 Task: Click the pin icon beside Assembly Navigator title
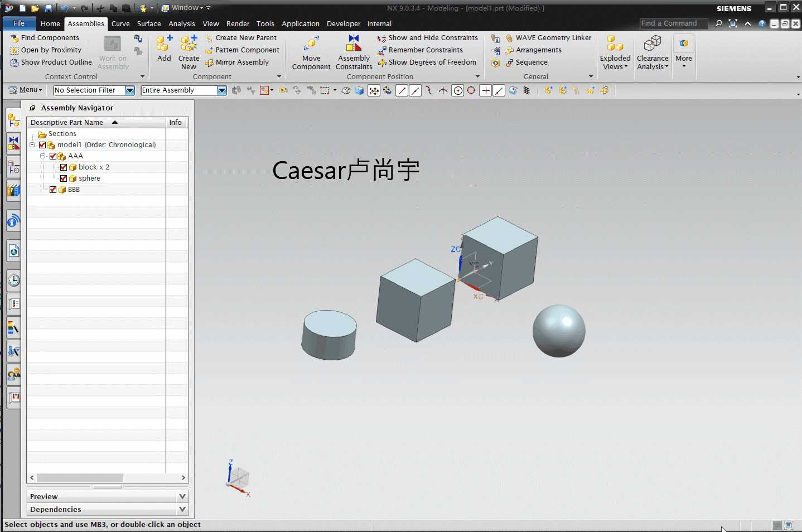tap(32, 108)
